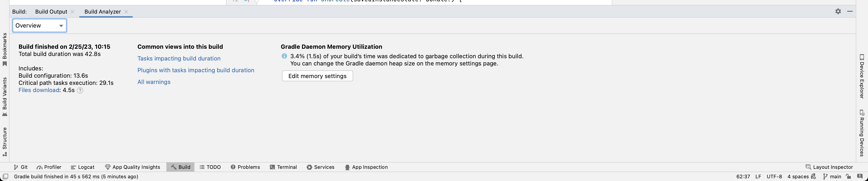This screenshot has width=868, height=181.
Task: Close the Build Analyzer tab
Action: click(126, 12)
